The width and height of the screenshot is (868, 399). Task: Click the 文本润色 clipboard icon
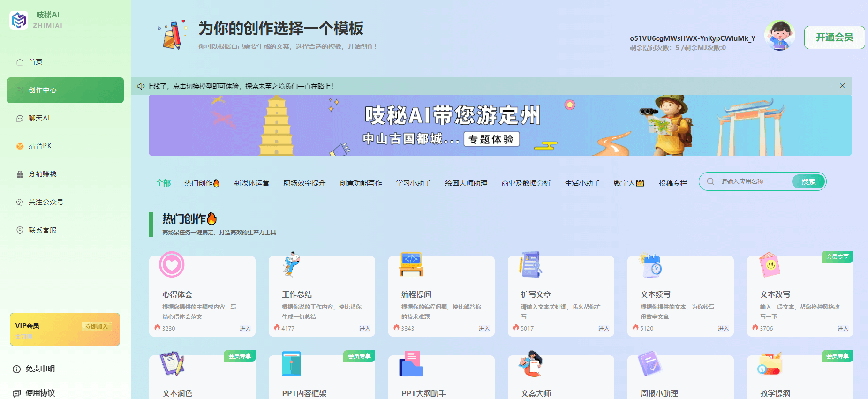pos(172,363)
